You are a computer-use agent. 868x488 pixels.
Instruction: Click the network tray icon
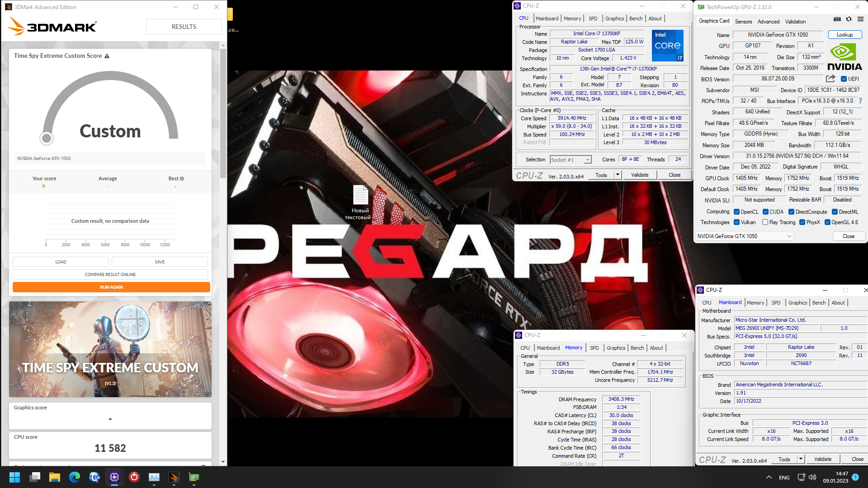pyautogui.click(x=801, y=477)
